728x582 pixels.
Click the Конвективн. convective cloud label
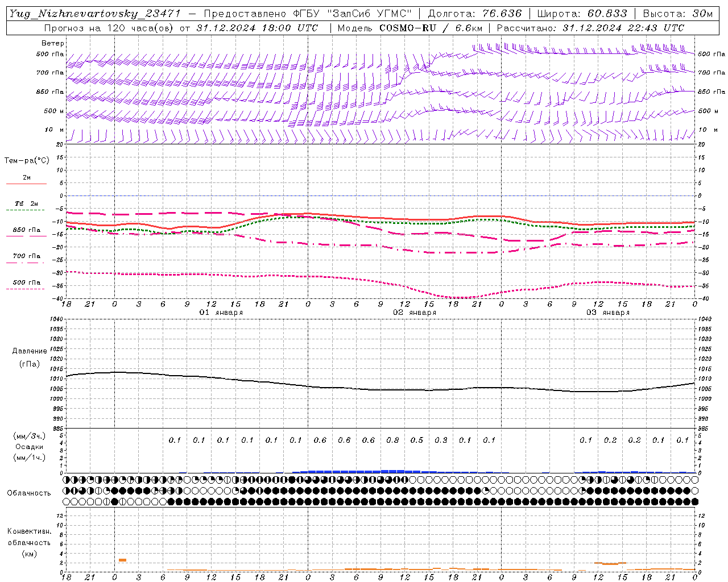(29, 531)
